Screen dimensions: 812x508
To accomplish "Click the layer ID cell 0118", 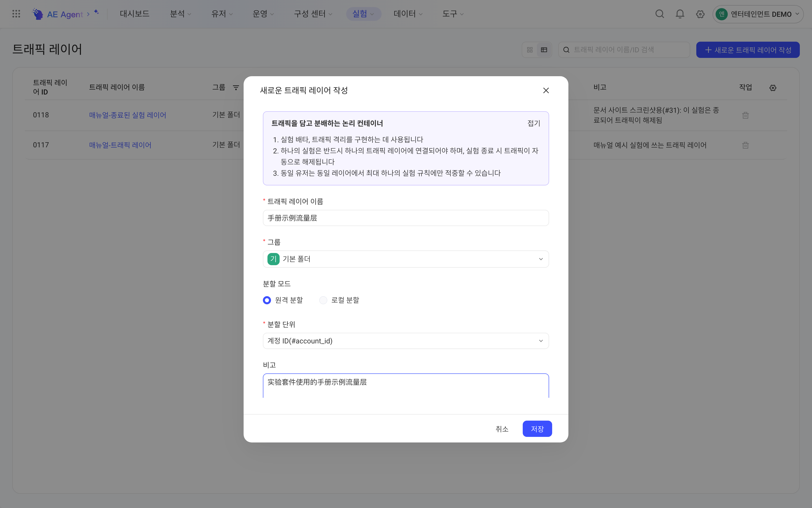I will [x=41, y=115].
